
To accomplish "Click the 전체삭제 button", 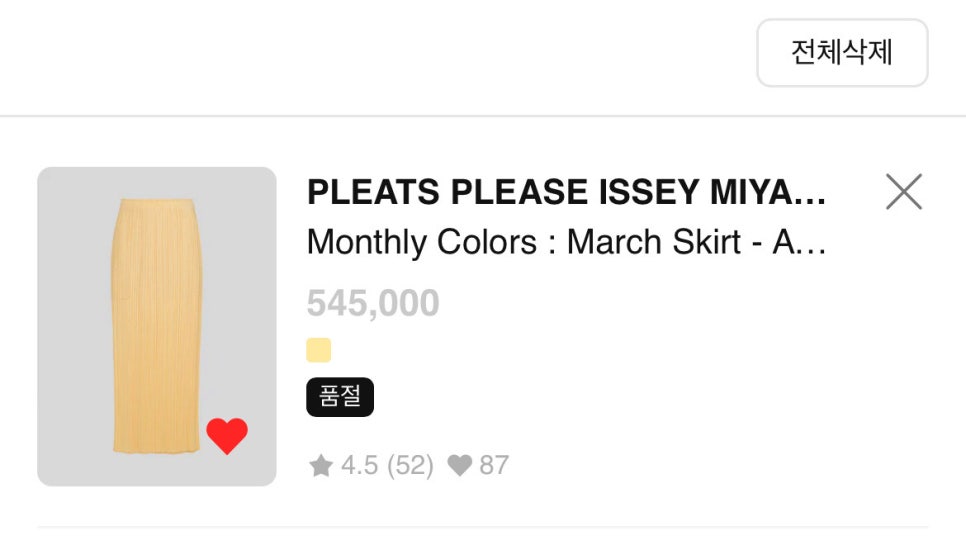I will pyautogui.click(x=842, y=52).
